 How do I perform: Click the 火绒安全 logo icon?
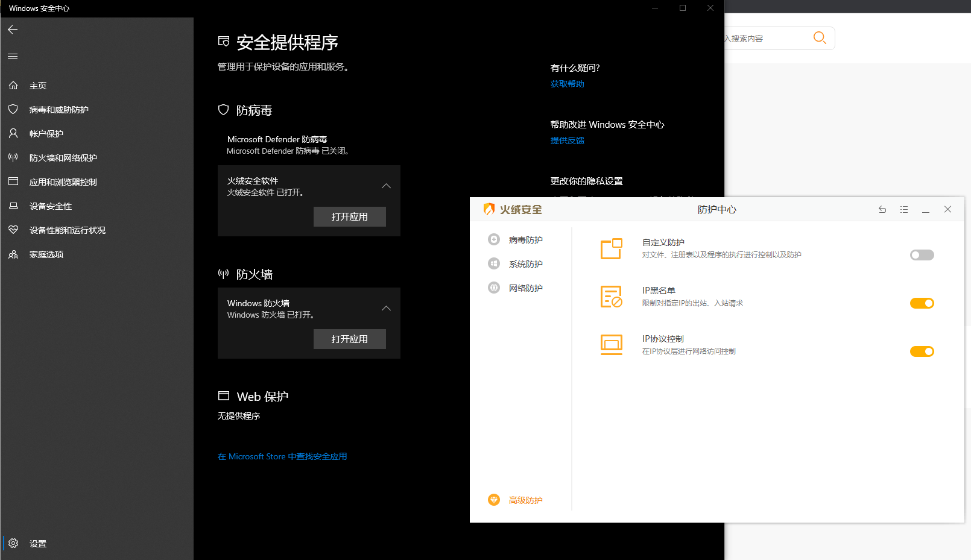[489, 209]
